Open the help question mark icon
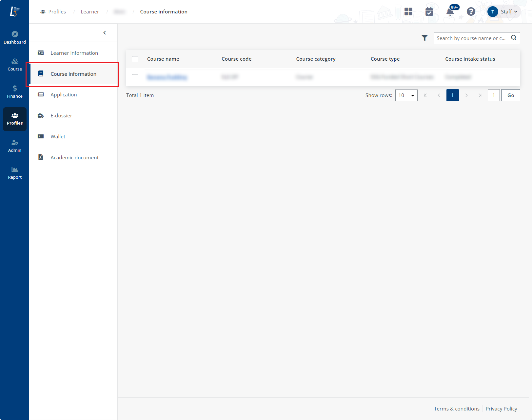 [x=471, y=12]
